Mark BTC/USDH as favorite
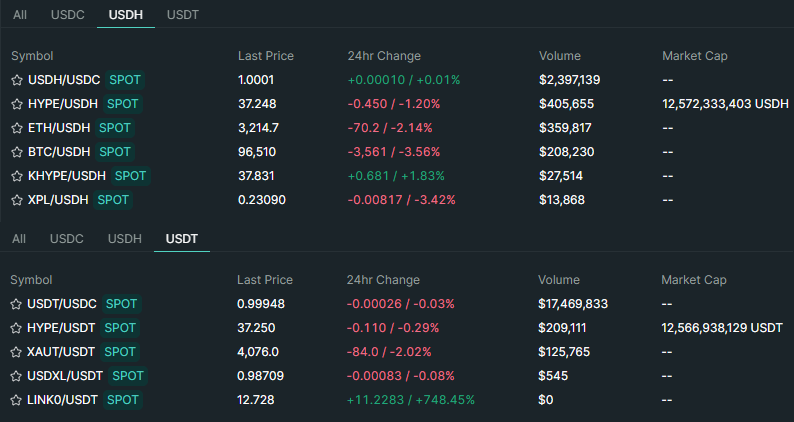794x422 pixels. (x=17, y=152)
